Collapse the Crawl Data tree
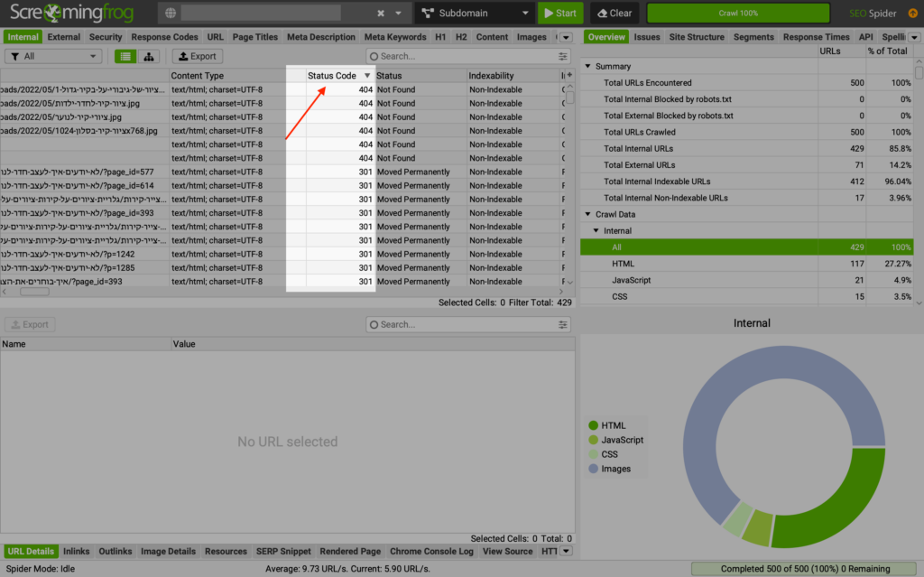Image resolution: width=924 pixels, height=577 pixels. (587, 214)
